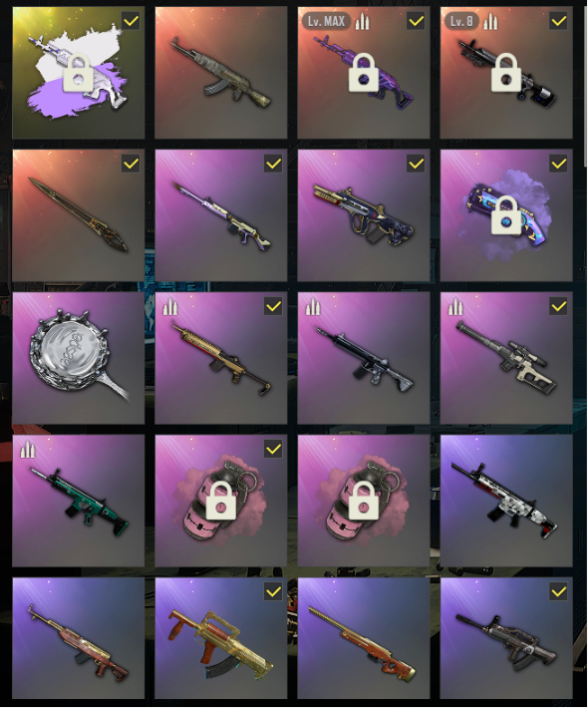This screenshot has height=708, width=588.
Task: Select the unlocked camo AK-47 skin
Action: point(220,72)
